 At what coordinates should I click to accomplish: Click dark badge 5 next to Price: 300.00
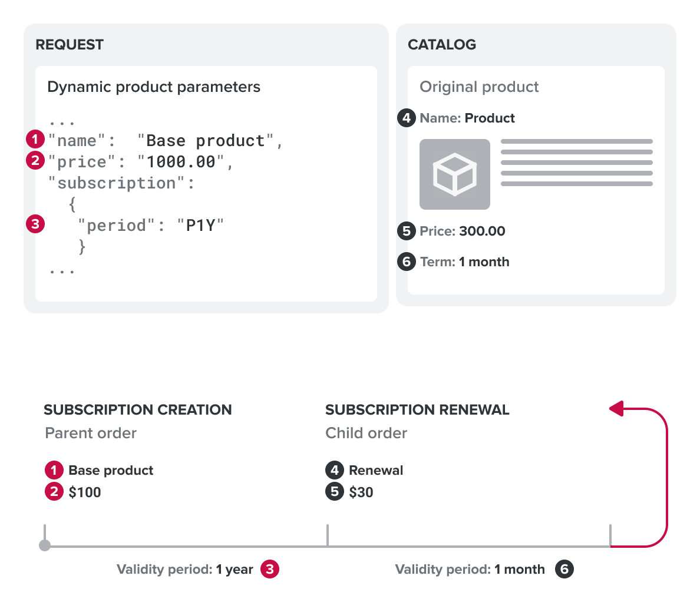point(406,231)
